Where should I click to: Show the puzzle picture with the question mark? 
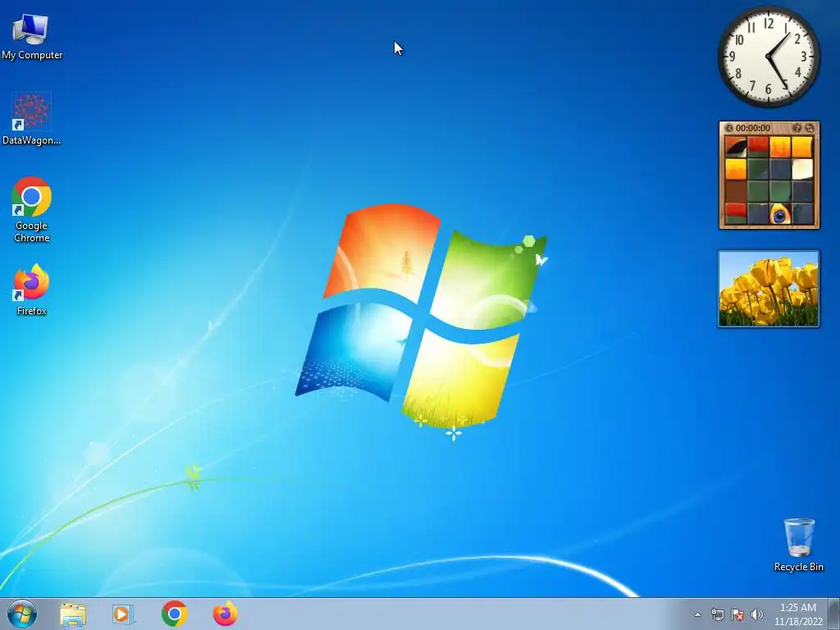[x=797, y=128]
